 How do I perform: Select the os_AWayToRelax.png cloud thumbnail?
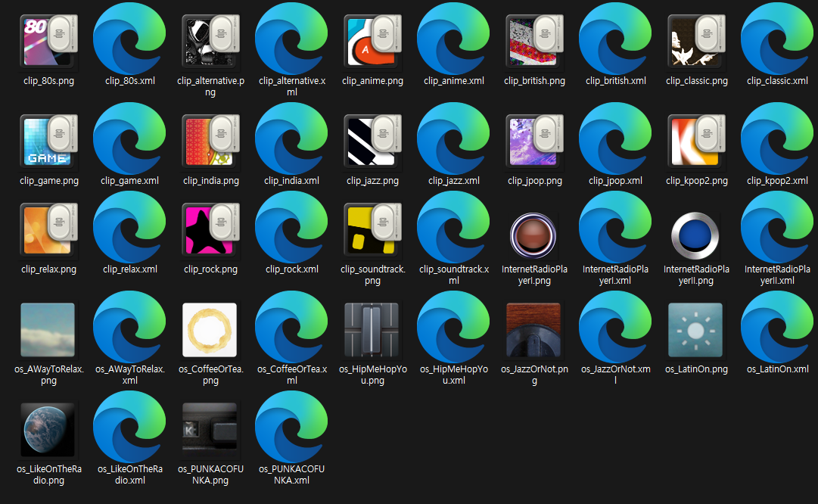point(48,330)
